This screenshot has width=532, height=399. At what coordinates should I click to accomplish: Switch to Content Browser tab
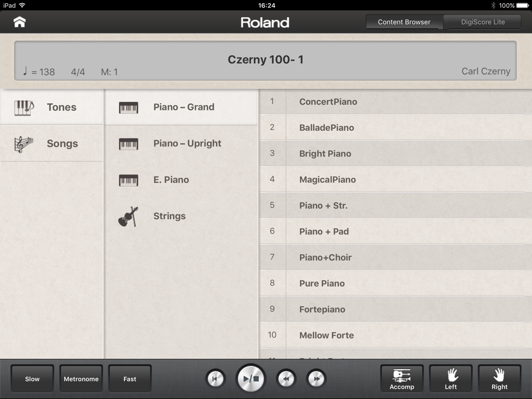click(x=404, y=22)
